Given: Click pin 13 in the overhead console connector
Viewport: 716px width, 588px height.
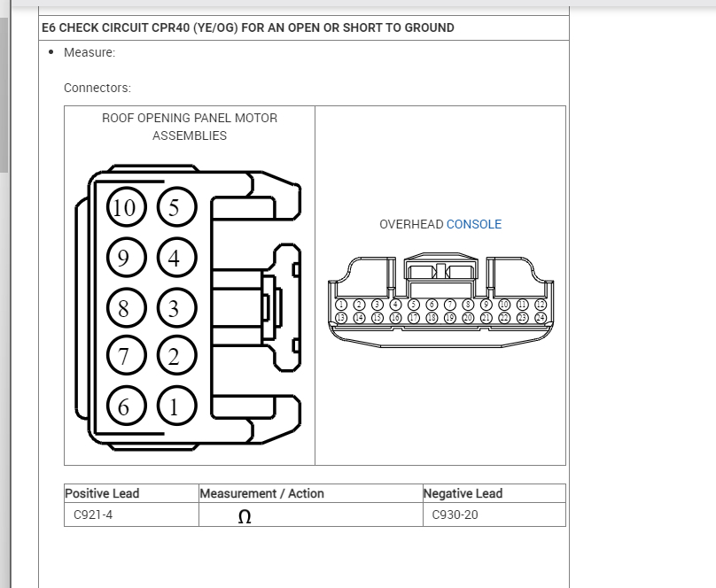Looking at the screenshot, I should click(341, 318).
